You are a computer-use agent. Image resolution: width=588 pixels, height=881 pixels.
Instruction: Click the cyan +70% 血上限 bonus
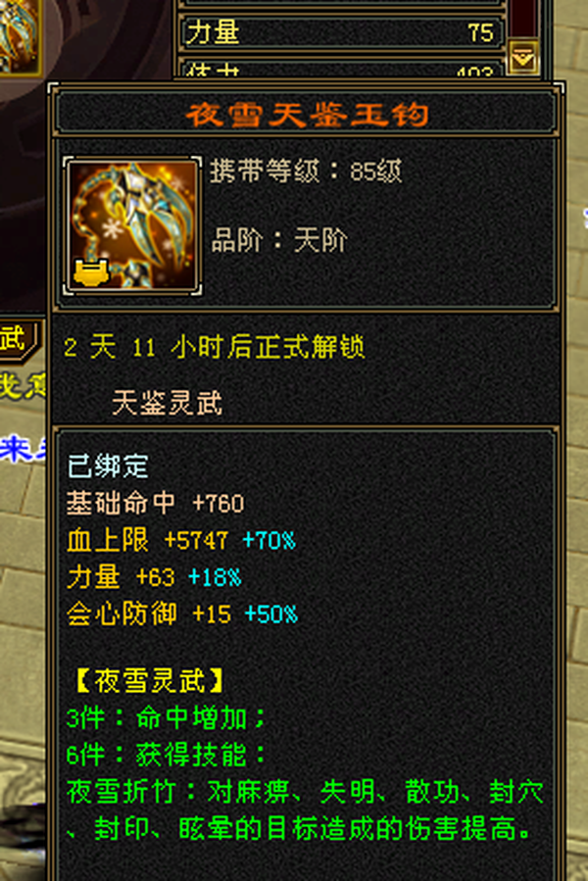(269, 541)
